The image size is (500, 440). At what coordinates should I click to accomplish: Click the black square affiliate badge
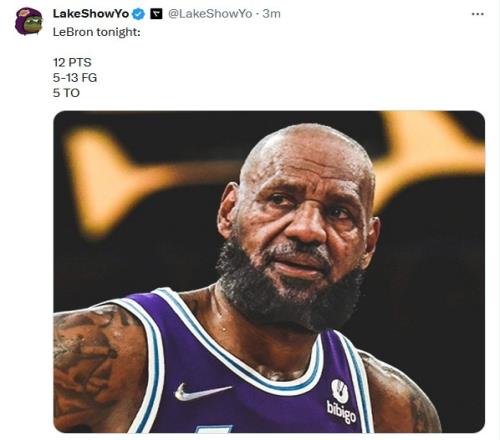[156, 14]
